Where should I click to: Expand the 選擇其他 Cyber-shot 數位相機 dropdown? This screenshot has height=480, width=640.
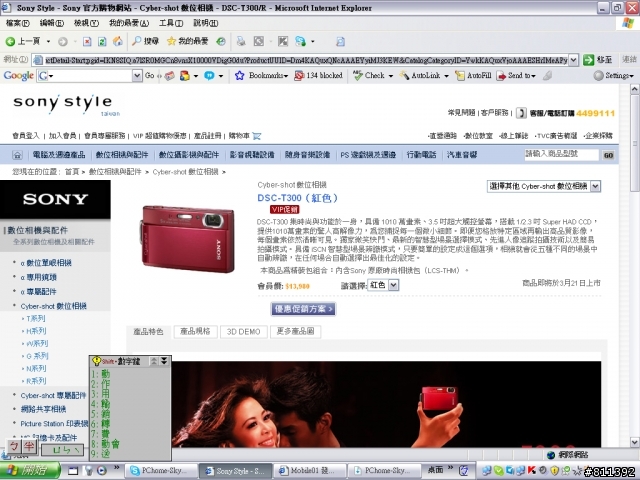(596, 186)
